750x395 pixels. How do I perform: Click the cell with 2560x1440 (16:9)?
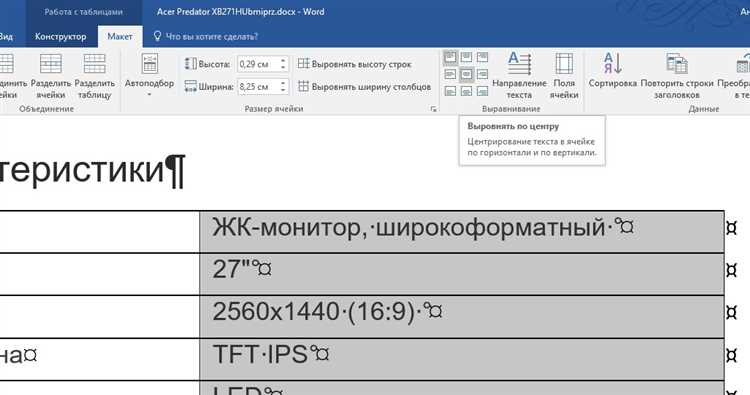(462, 317)
